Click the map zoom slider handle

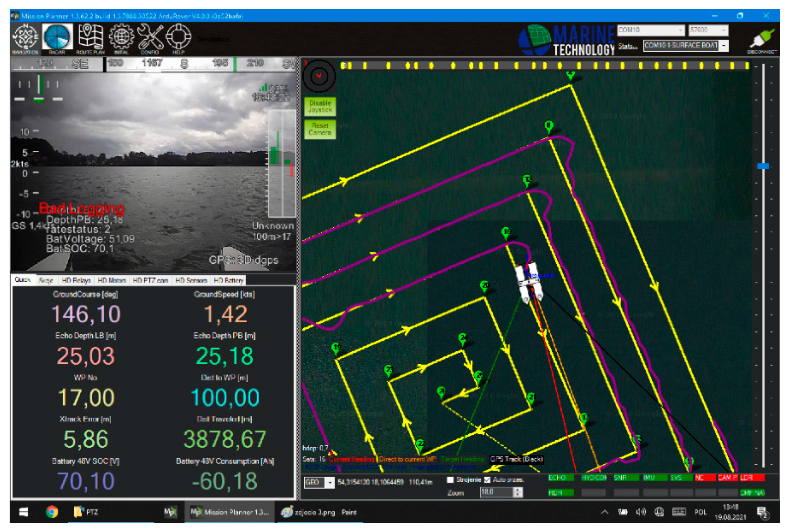click(x=763, y=166)
